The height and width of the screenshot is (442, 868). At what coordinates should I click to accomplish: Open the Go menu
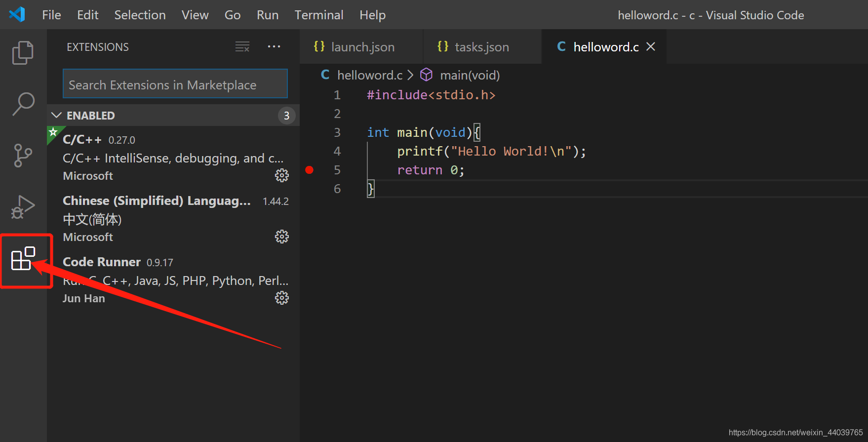(233, 15)
